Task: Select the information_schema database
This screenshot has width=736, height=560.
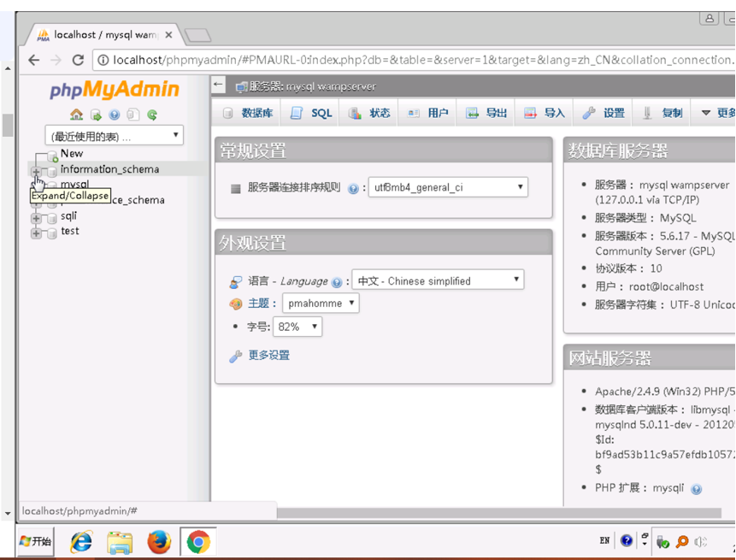Action: pos(109,169)
